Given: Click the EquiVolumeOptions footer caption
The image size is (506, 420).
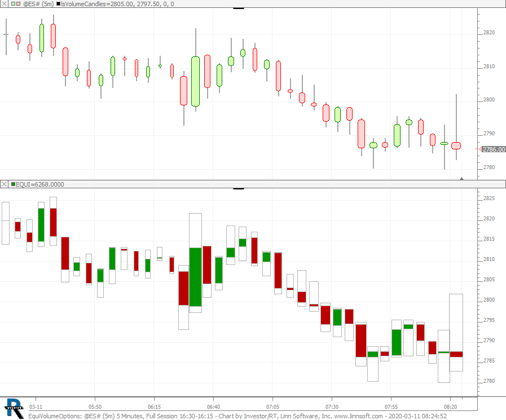Looking at the screenshot, I should coord(237,416).
